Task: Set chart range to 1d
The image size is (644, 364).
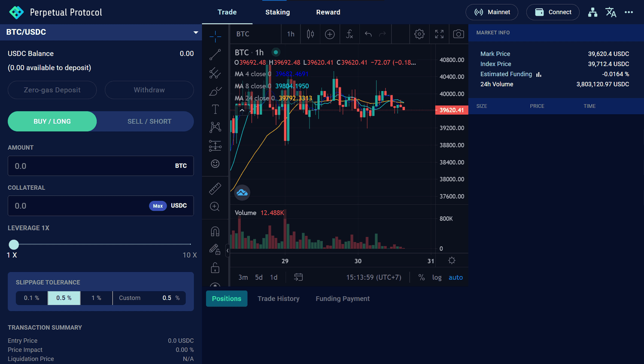Action: click(274, 277)
